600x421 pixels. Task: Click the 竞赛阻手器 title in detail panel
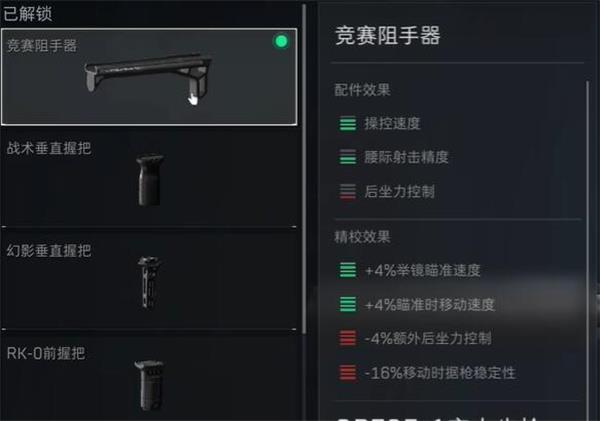(x=388, y=36)
